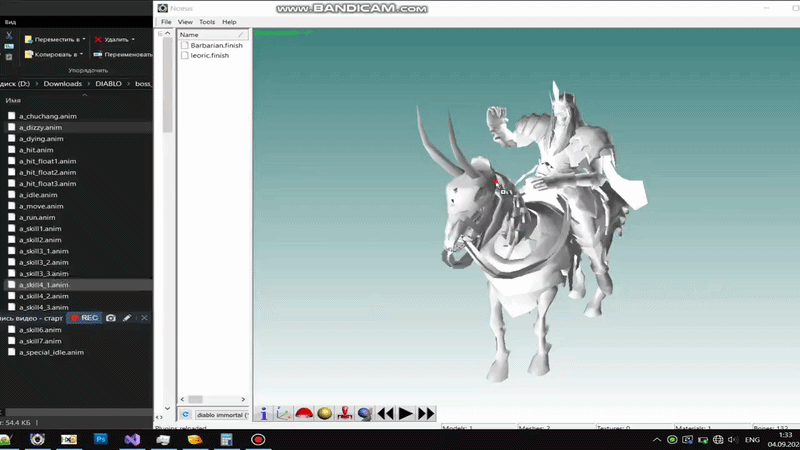Click the diablo immortal path field
800x450 pixels.
pyautogui.click(x=221, y=415)
